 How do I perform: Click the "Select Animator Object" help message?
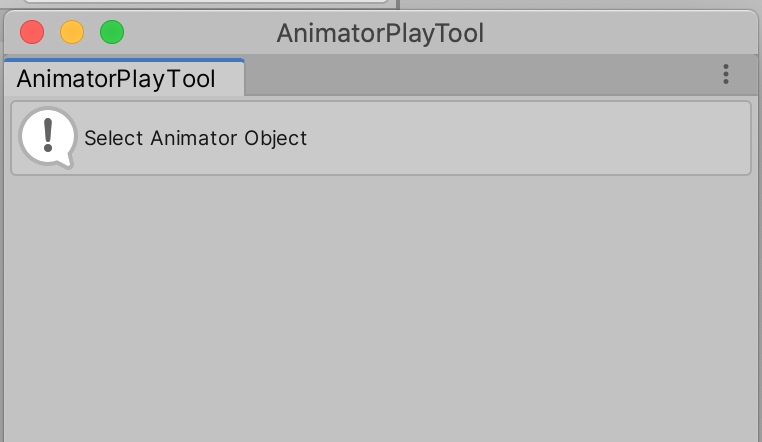195,138
